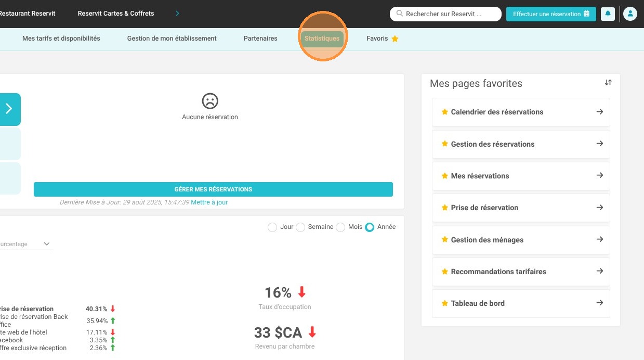Click the Rechercher sur Reservit search field
The width and height of the screenshot is (644, 360).
pyautogui.click(x=445, y=14)
